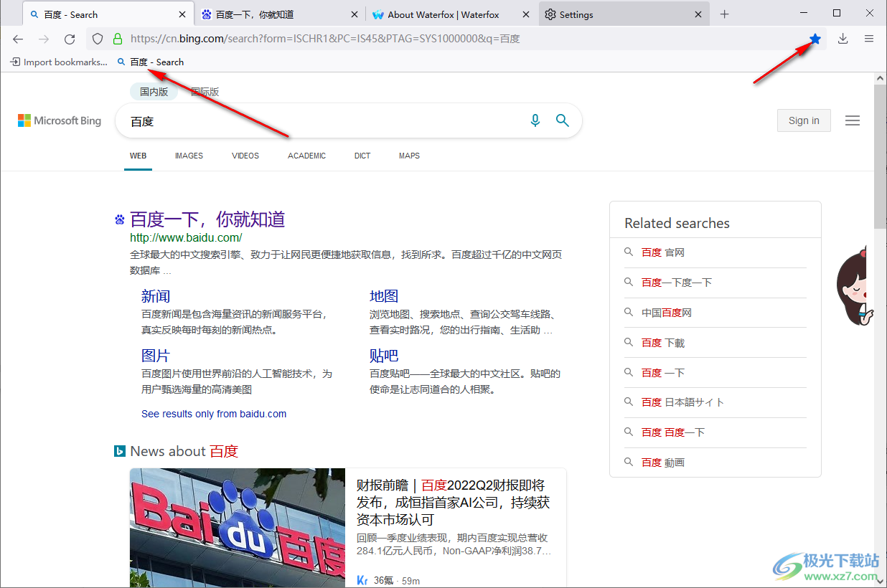Open the downloads panel
Image resolution: width=887 pixels, height=588 pixels.
pyautogui.click(x=843, y=39)
